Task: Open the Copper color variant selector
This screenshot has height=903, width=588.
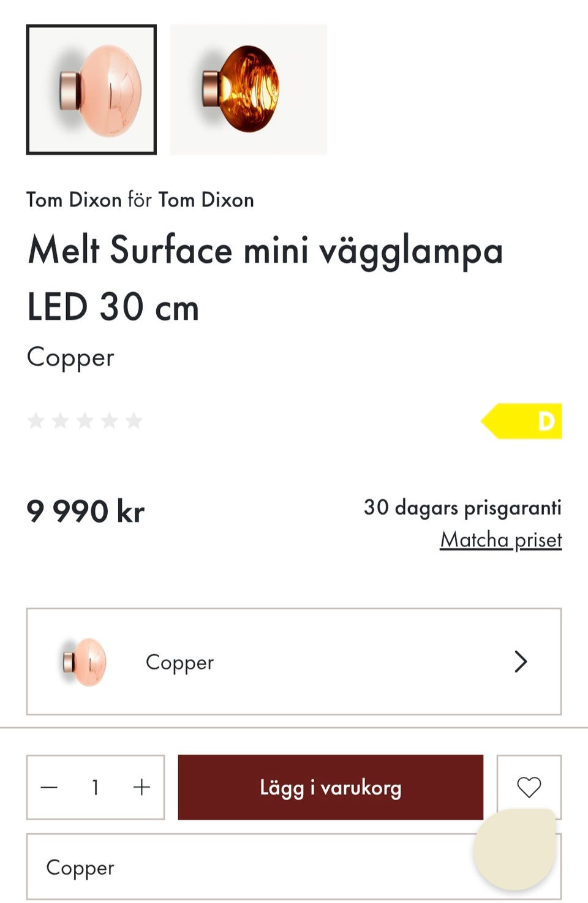Action: click(294, 662)
